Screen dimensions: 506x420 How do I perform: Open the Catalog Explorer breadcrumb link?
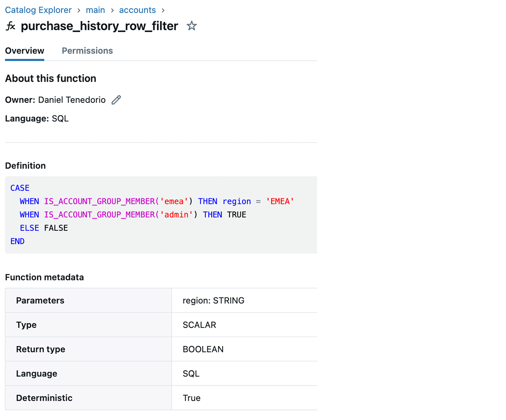38,10
